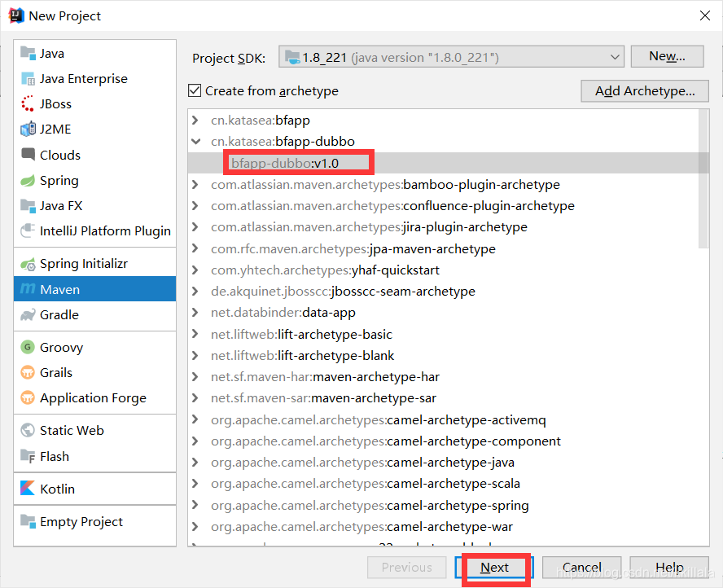Click the Clouds speech-bubble icon

28,155
